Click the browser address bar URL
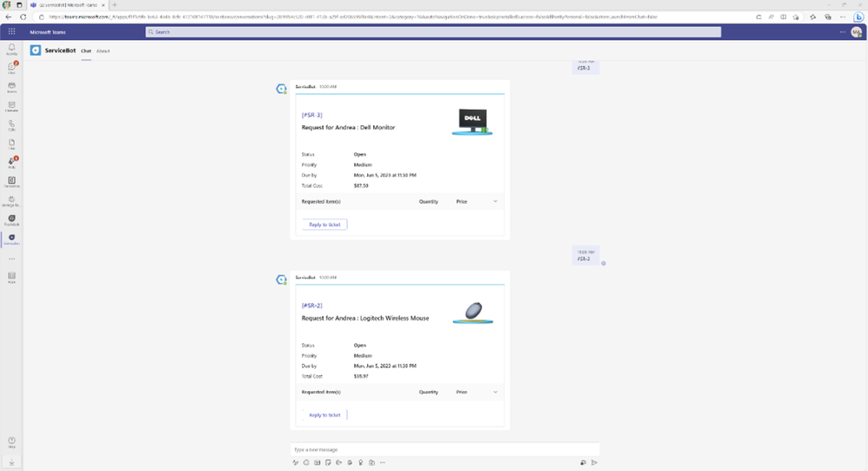Viewport: 868px width, 471px height. coord(352,17)
